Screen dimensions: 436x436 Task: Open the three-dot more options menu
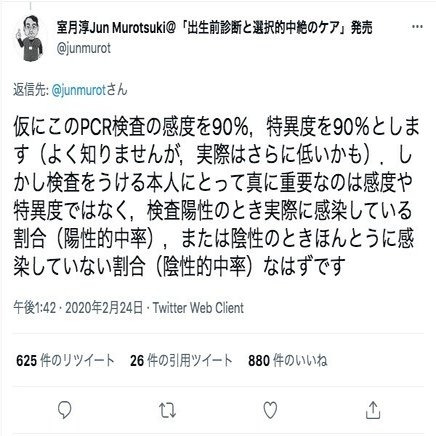tap(417, 27)
